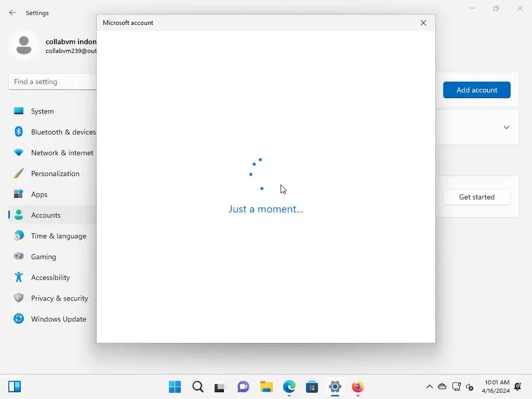532x399 pixels.
Task: Open File Explorer from taskbar
Action: 267,387
